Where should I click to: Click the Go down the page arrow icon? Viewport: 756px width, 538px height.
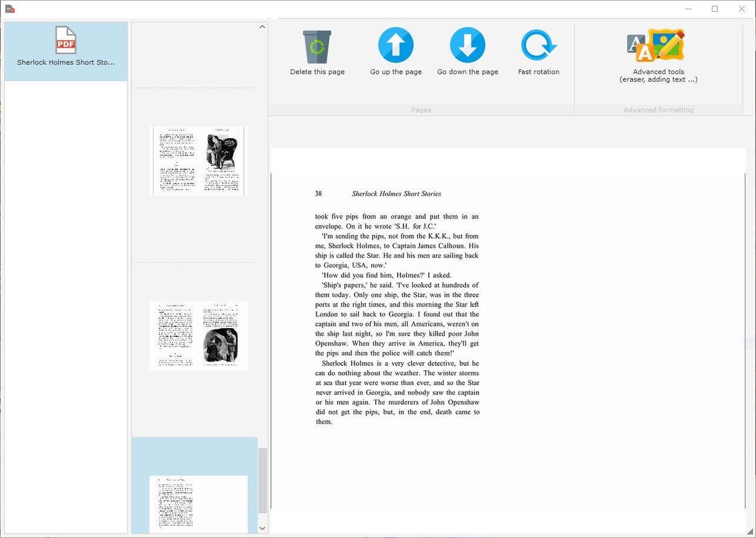point(467,45)
